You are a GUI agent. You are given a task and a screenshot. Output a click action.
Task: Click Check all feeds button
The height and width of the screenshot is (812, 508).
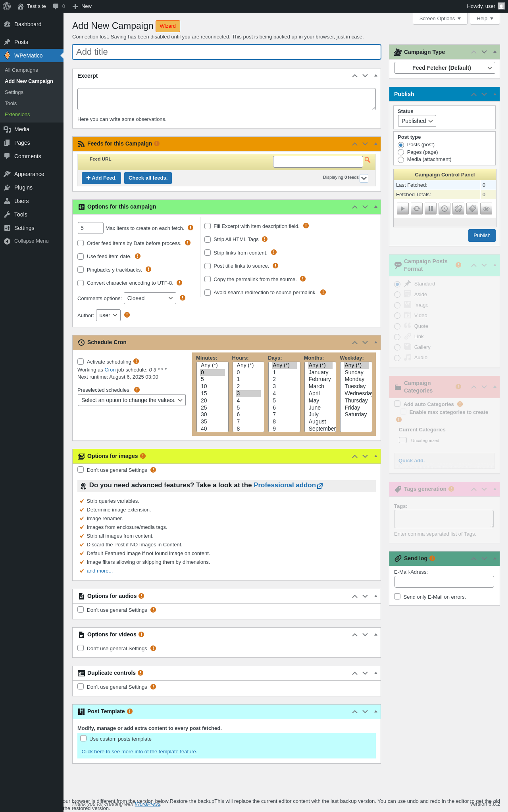[x=148, y=178]
